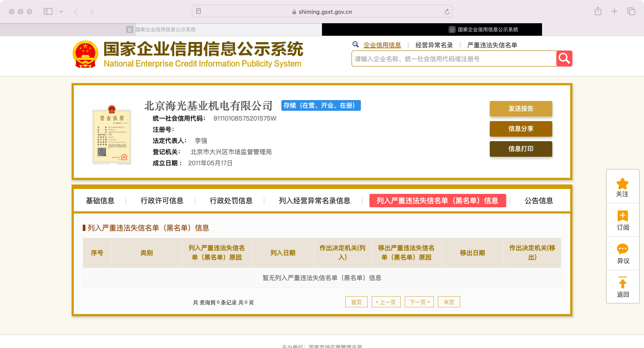Click the 类别 column header

(x=147, y=253)
